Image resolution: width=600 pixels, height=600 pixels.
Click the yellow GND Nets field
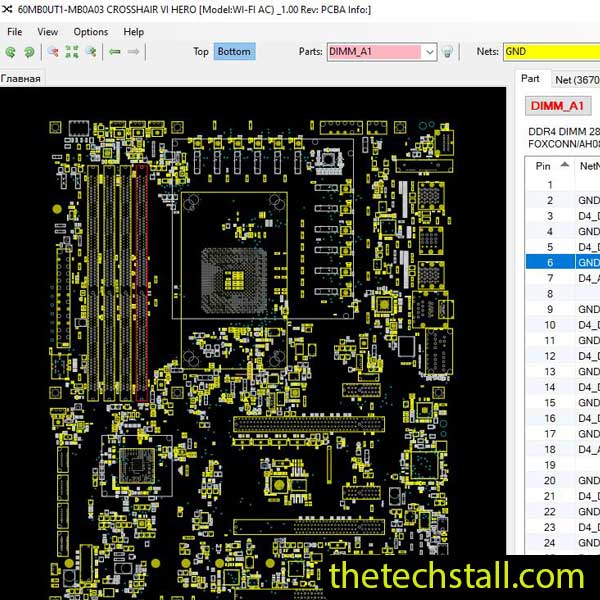[550, 51]
